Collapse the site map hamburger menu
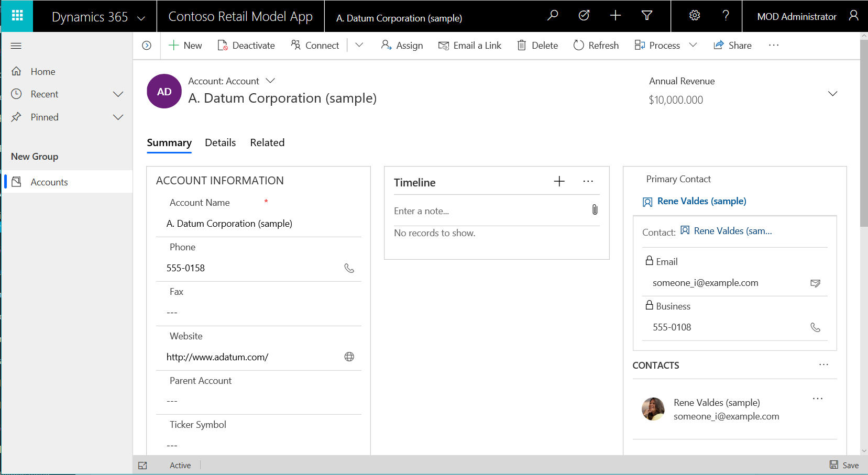Viewport: 868px width, 475px height. point(16,46)
